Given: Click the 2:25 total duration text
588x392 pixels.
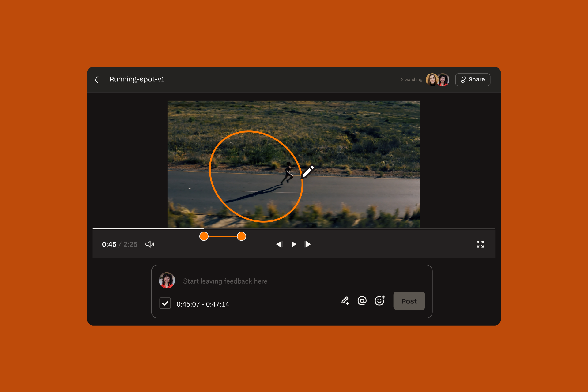Looking at the screenshot, I should click(130, 244).
